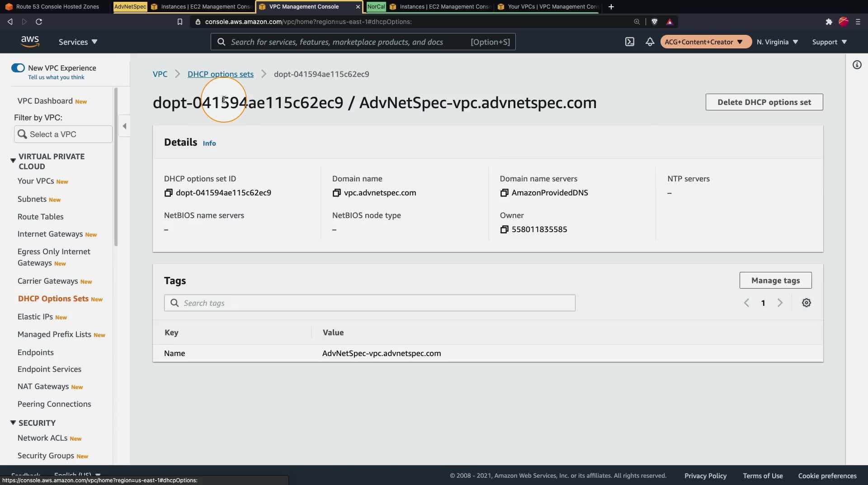The image size is (868, 485).
Task: Collapse the Security section
Action: tap(13, 423)
